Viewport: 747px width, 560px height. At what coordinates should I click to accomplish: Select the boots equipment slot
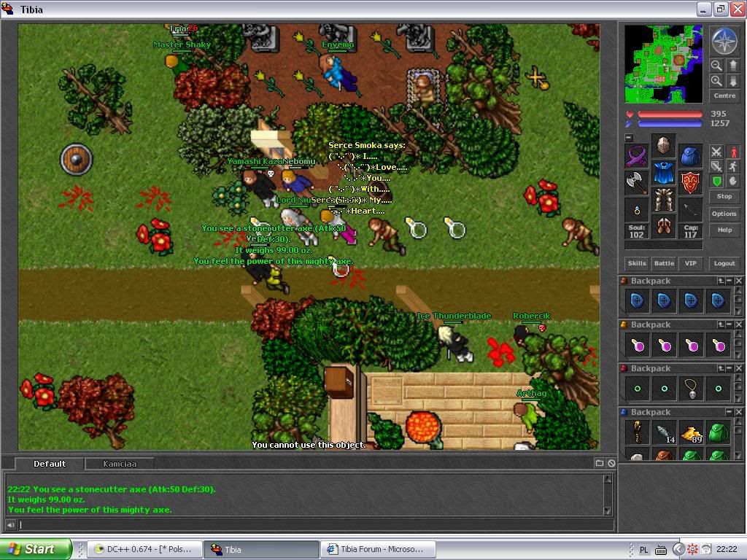[x=663, y=226]
